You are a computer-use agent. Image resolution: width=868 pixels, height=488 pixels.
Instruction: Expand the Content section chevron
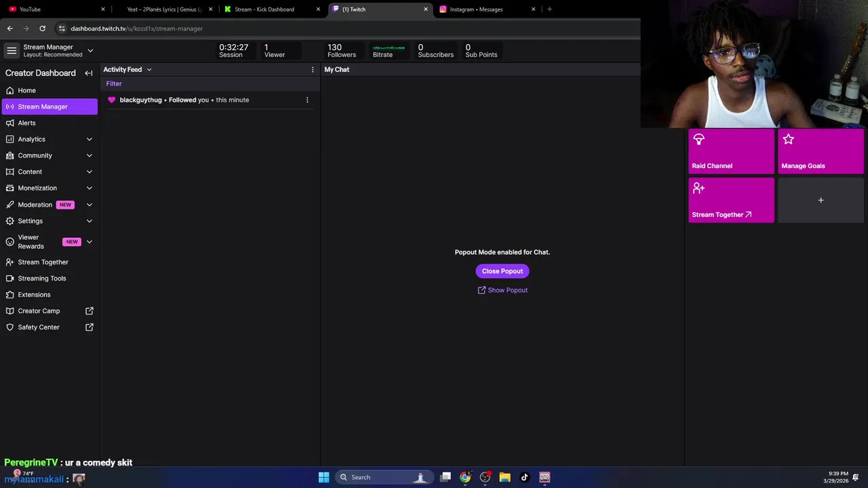pyautogui.click(x=90, y=171)
